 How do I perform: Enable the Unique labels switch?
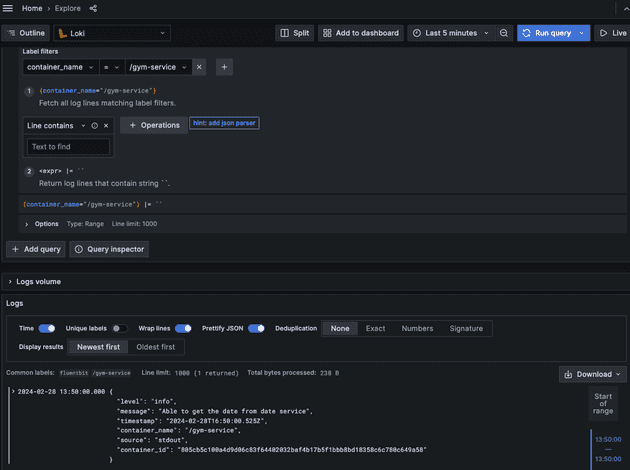click(119, 329)
